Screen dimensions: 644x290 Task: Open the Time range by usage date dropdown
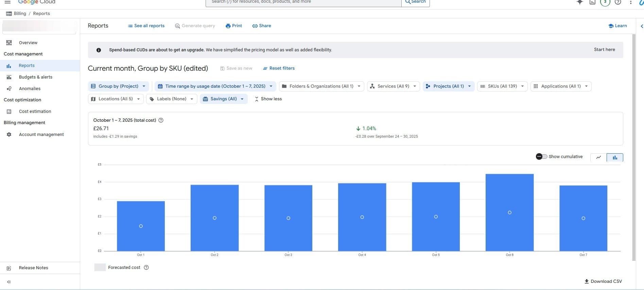[x=215, y=86]
